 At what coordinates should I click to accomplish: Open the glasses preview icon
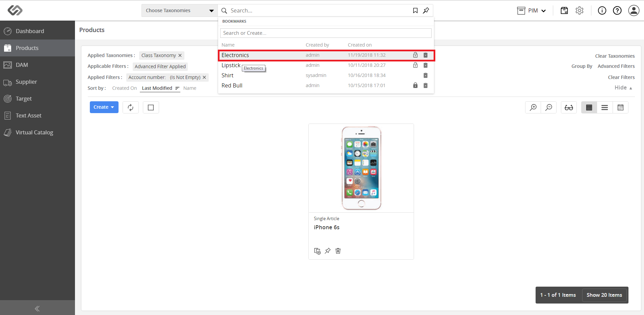tap(569, 107)
